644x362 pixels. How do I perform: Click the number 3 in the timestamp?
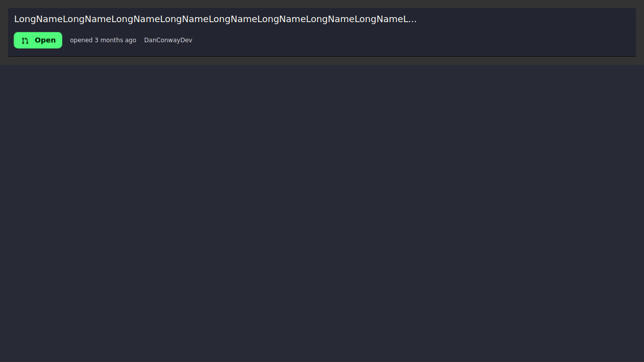[97, 40]
